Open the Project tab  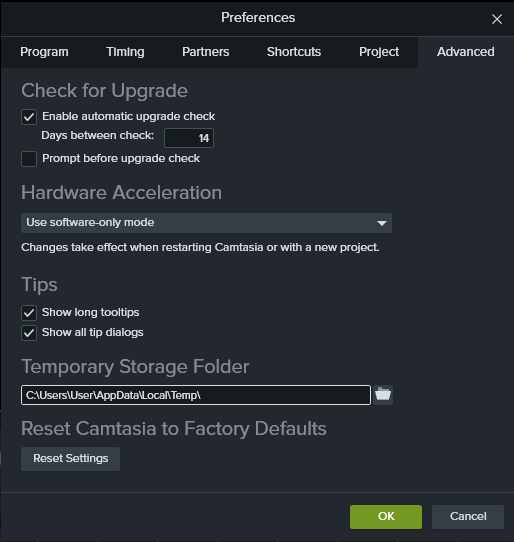(x=379, y=52)
